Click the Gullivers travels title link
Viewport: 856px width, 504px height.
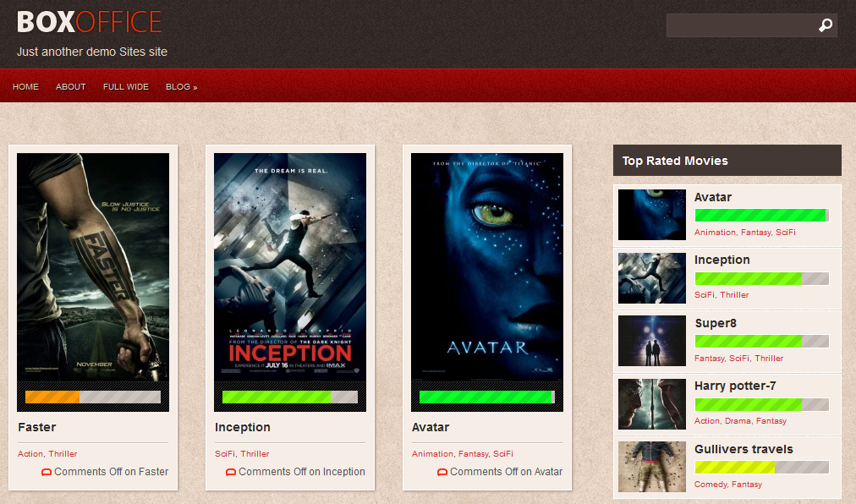click(744, 449)
